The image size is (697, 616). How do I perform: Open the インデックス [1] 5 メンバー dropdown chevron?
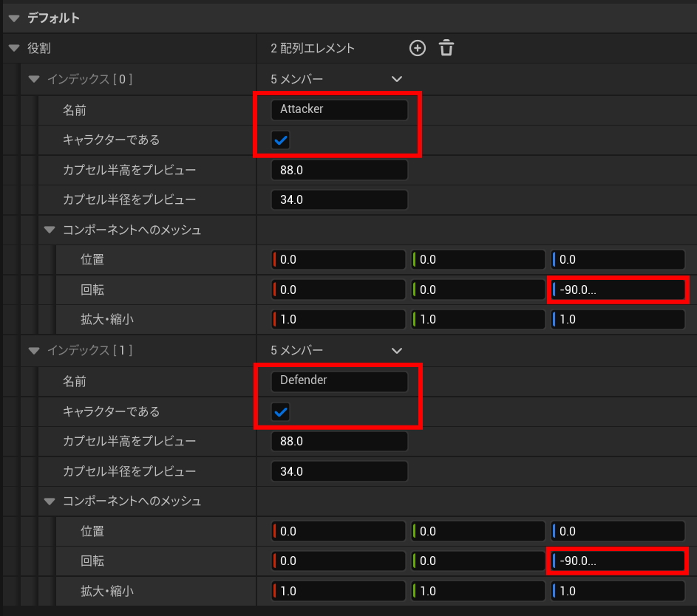tap(397, 351)
